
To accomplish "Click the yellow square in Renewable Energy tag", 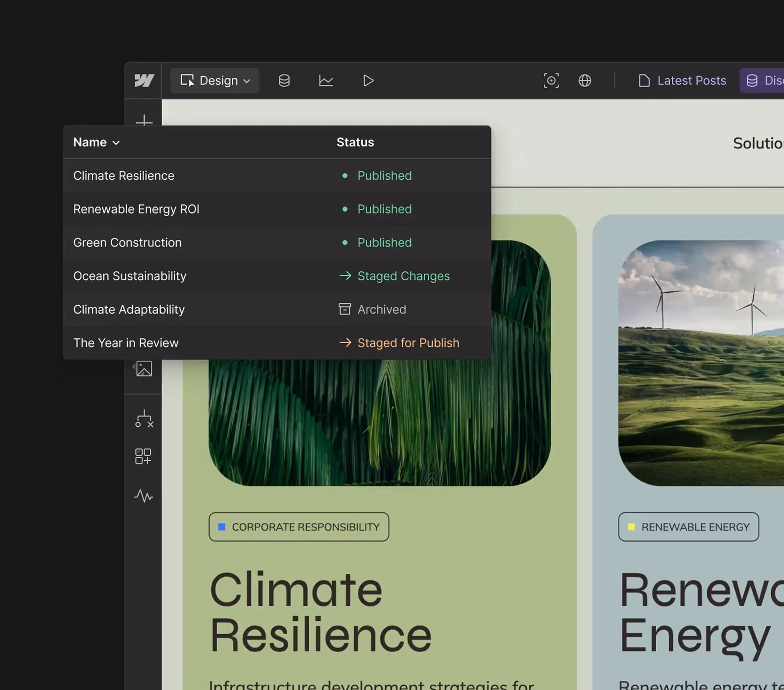I will coord(631,527).
